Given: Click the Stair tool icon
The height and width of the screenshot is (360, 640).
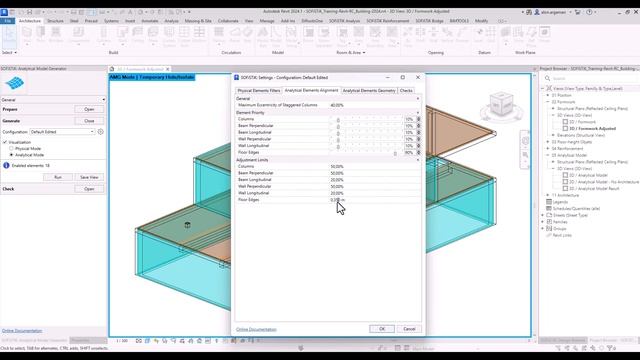Looking at the screenshot, I should click(247, 33).
